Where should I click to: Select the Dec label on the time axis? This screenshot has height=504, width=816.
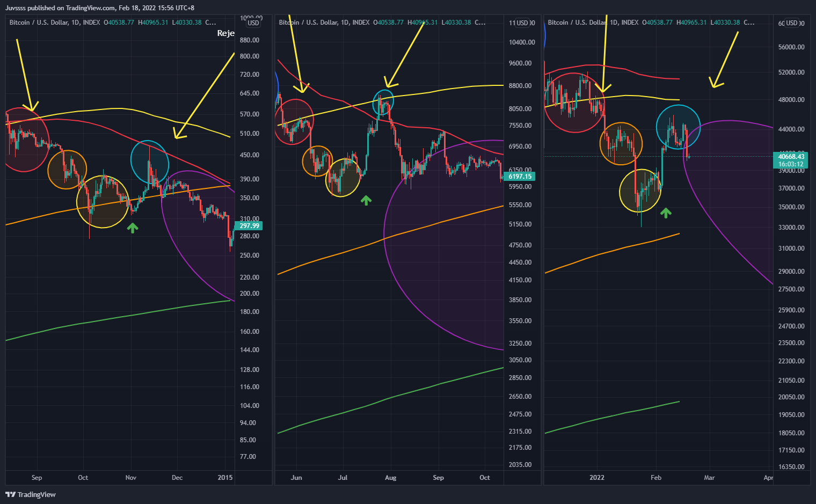pos(177,478)
